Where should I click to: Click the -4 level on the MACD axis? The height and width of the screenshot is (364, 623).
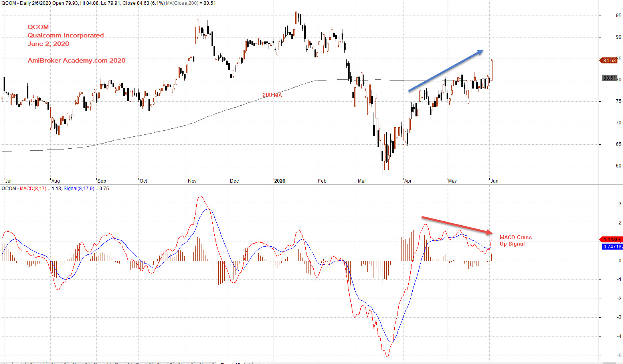[619, 336]
